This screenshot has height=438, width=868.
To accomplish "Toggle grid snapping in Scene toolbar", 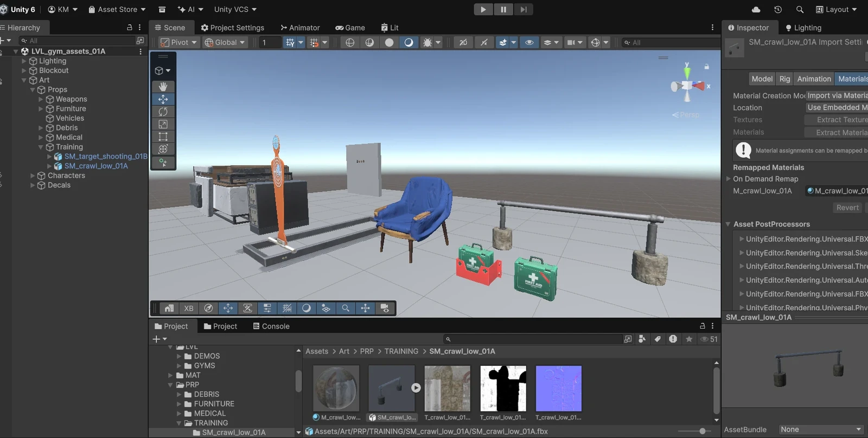I will click(x=314, y=42).
